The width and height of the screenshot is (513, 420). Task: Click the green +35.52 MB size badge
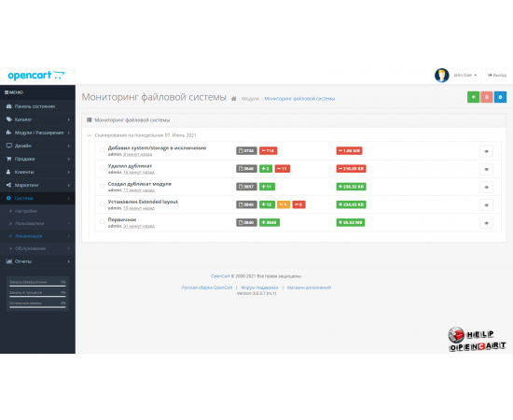[351, 223]
